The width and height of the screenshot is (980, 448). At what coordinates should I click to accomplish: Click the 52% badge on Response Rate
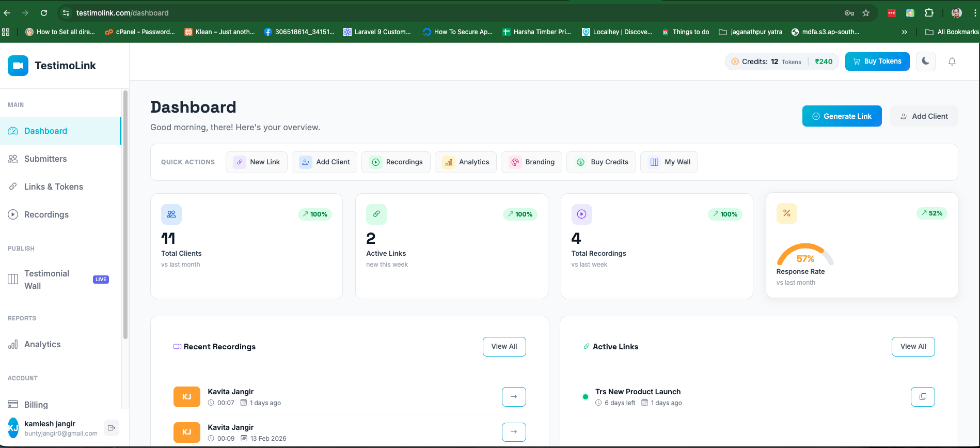click(932, 213)
